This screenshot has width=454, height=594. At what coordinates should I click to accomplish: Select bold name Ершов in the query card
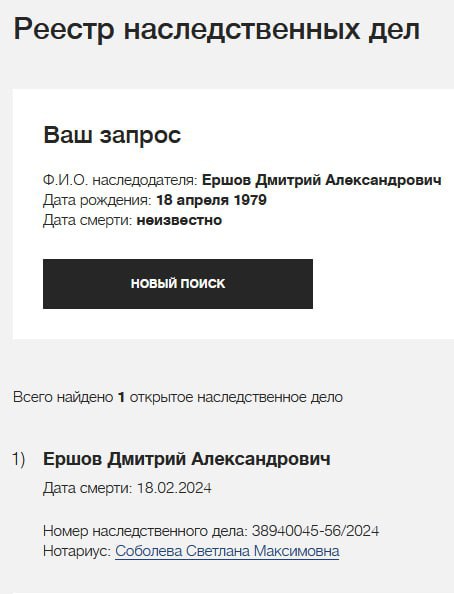pos(227,180)
